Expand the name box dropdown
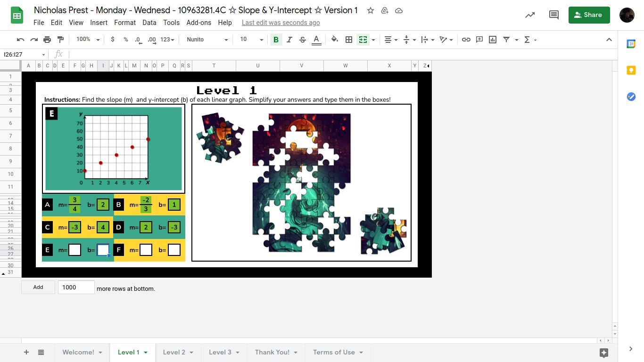Viewport: 644px width, 362px height. (43, 55)
